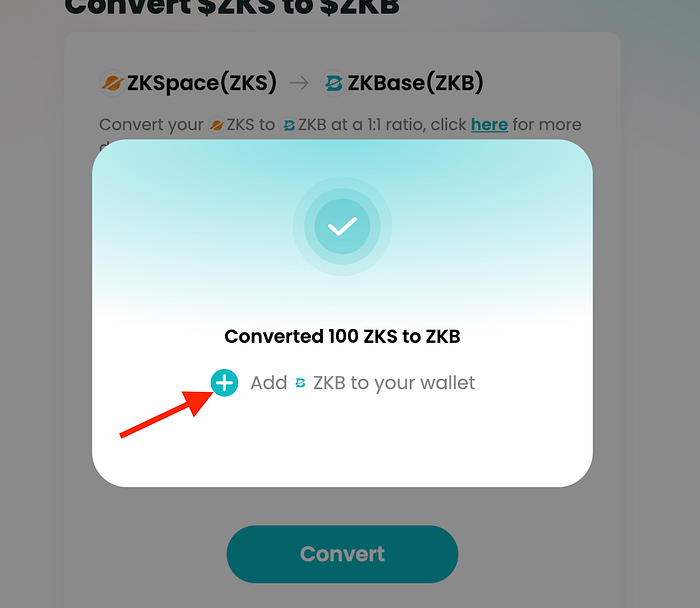Screen dimensions: 700x608
Task: Click the word 'wallet' in the dialog
Action: click(x=448, y=383)
